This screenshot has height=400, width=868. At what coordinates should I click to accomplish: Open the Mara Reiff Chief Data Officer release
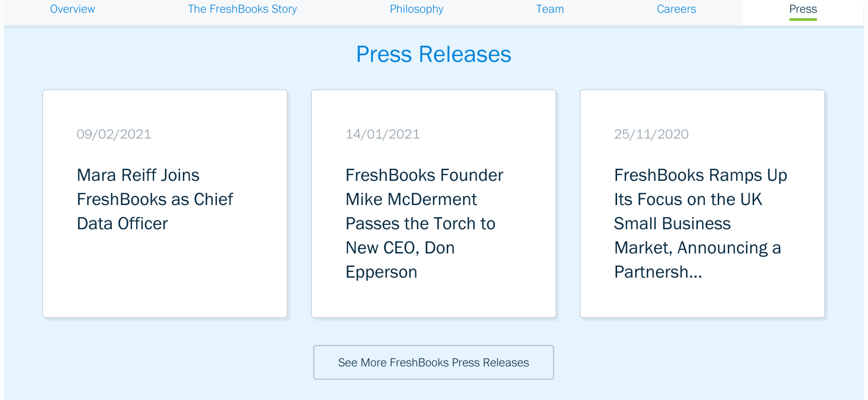click(x=155, y=199)
